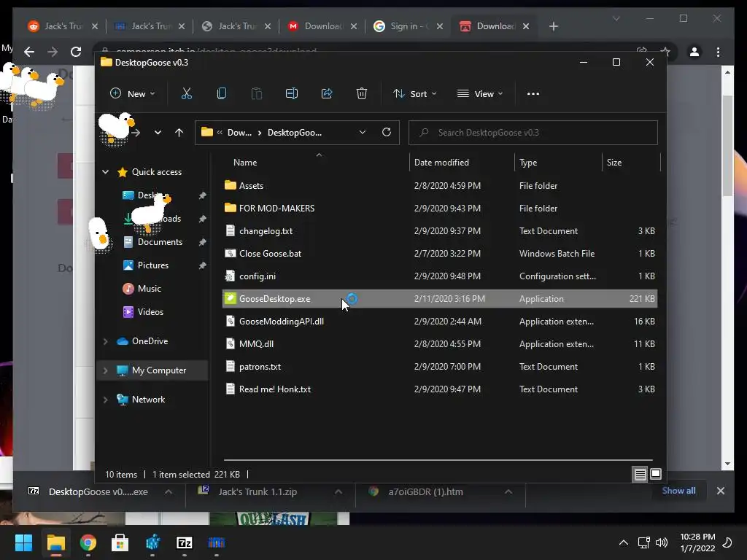Open options for DesktopGoose download item
The image size is (747, 560).
coord(169,491)
